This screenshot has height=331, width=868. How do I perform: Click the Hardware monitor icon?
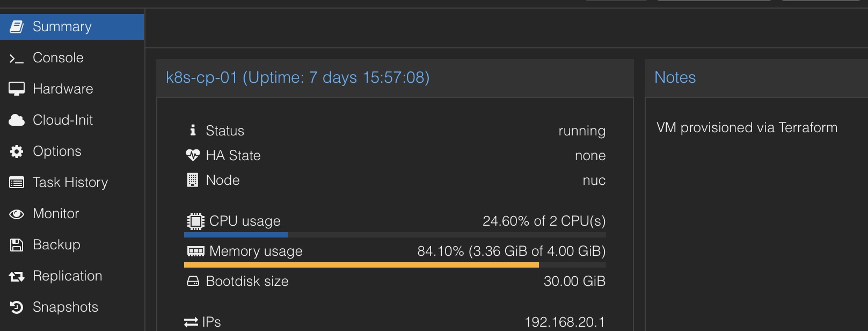pyautogui.click(x=17, y=89)
